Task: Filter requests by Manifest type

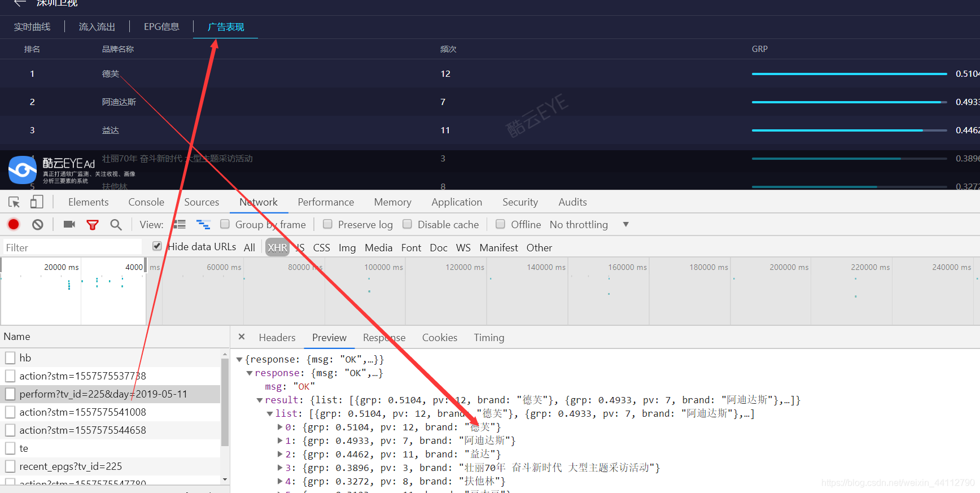Action: [498, 247]
